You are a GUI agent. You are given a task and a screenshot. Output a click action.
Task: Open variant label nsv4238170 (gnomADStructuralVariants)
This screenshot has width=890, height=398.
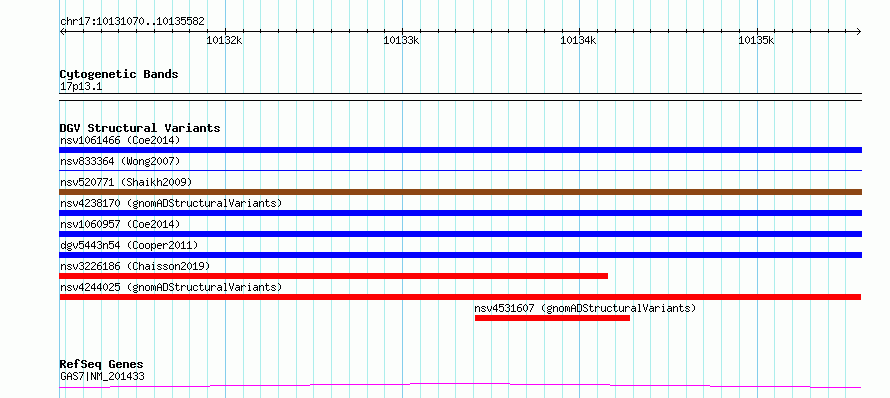coord(171,203)
